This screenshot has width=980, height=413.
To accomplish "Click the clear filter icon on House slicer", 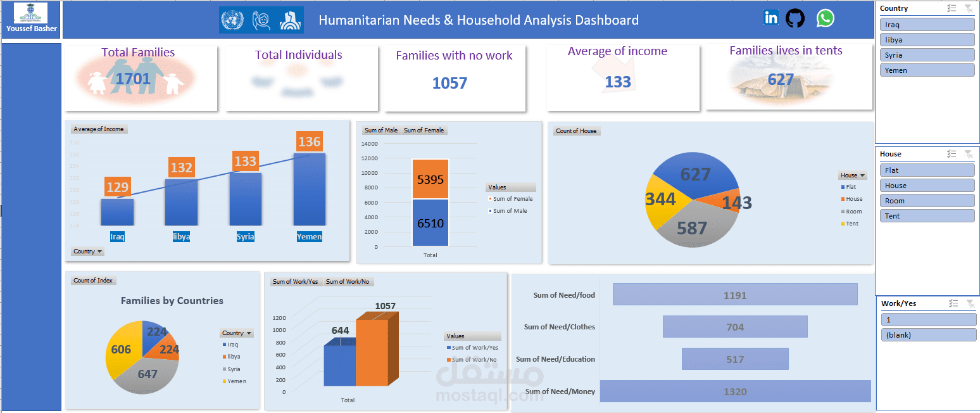I will point(969,153).
